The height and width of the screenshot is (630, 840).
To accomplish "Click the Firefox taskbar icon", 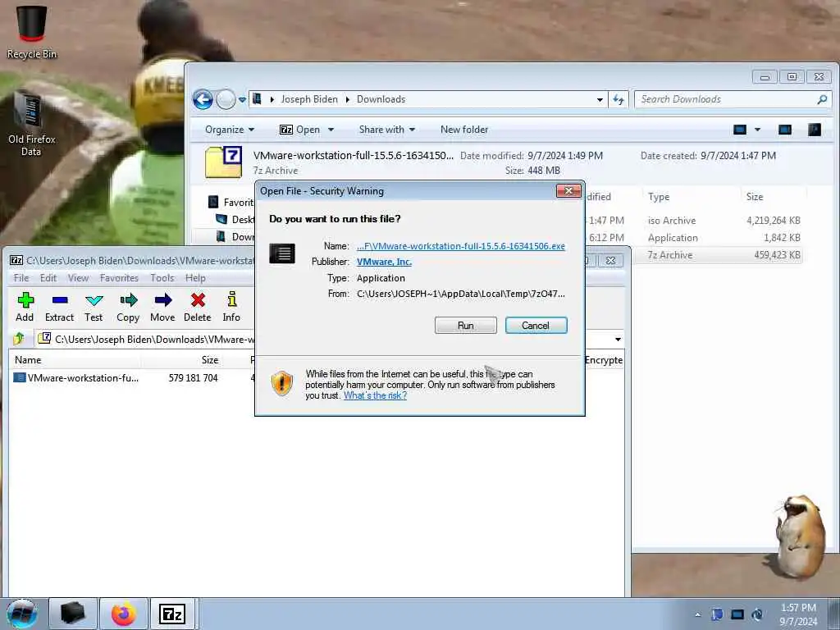I will coord(123,614).
